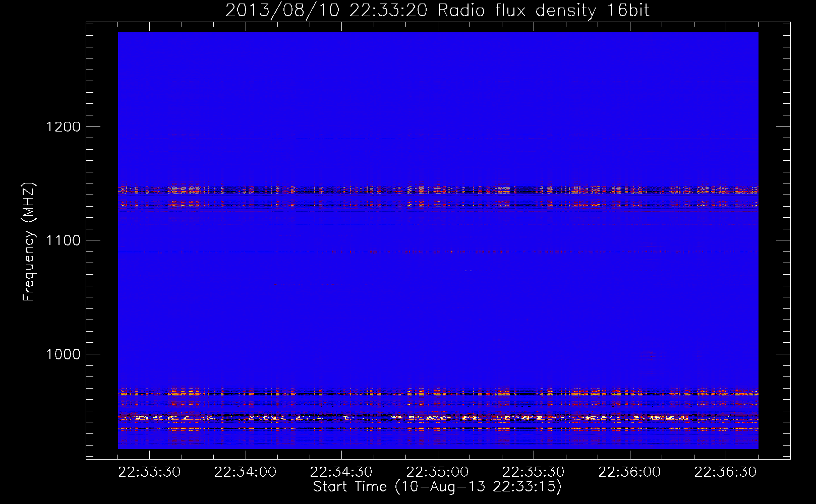Screen dimensions: 816x504
Task: Click the 22:33:30 time tick label
Action: (x=149, y=472)
